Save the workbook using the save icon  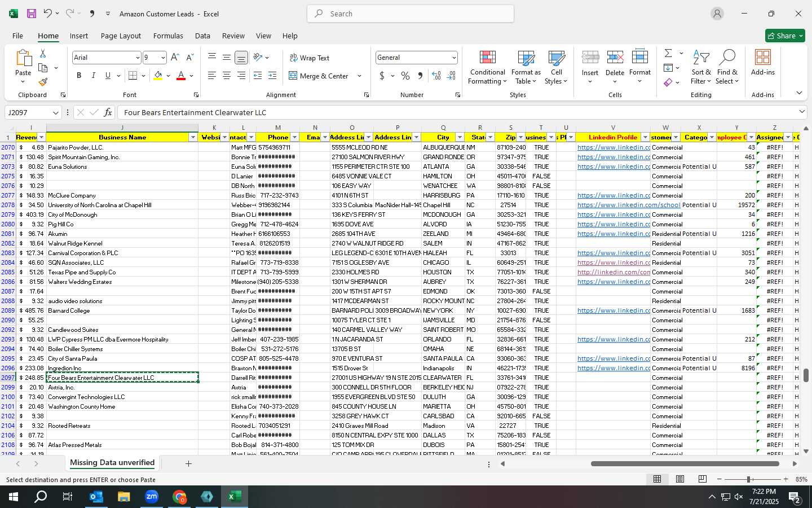tap(32, 14)
